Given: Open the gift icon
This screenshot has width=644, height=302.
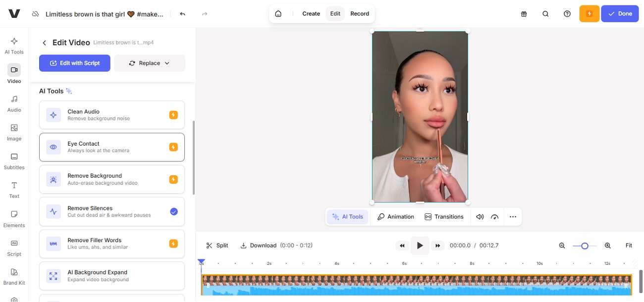Looking at the screenshot, I should 524,14.
